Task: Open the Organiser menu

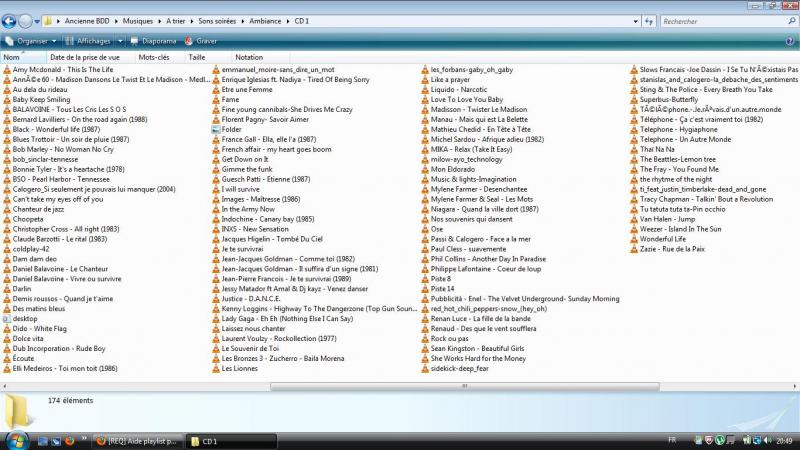Action: coord(31,41)
